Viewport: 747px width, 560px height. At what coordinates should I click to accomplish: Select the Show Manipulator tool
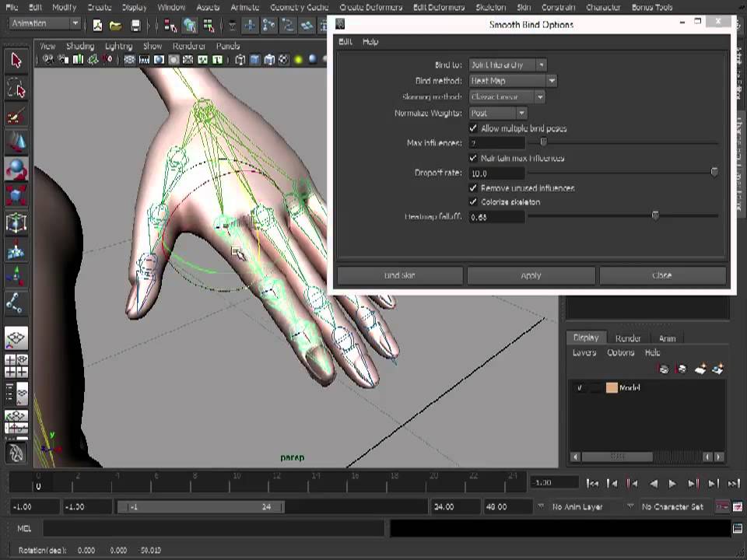(x=16, y=275)
